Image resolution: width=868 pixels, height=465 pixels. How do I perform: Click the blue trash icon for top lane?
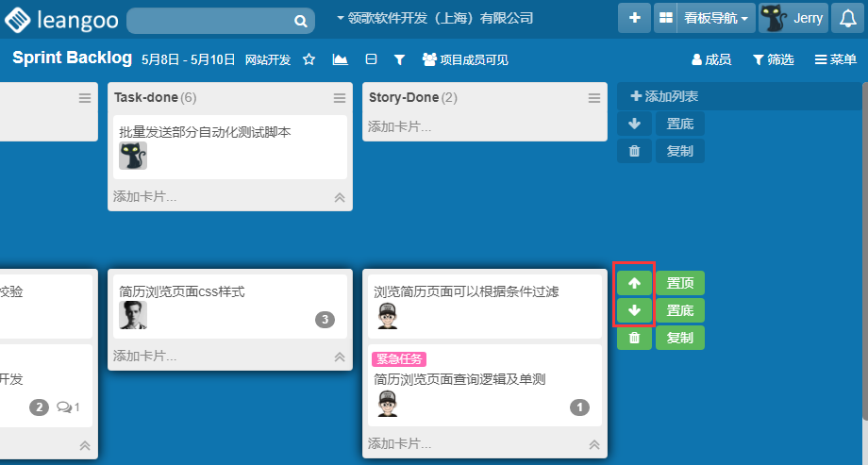point(634,151)
